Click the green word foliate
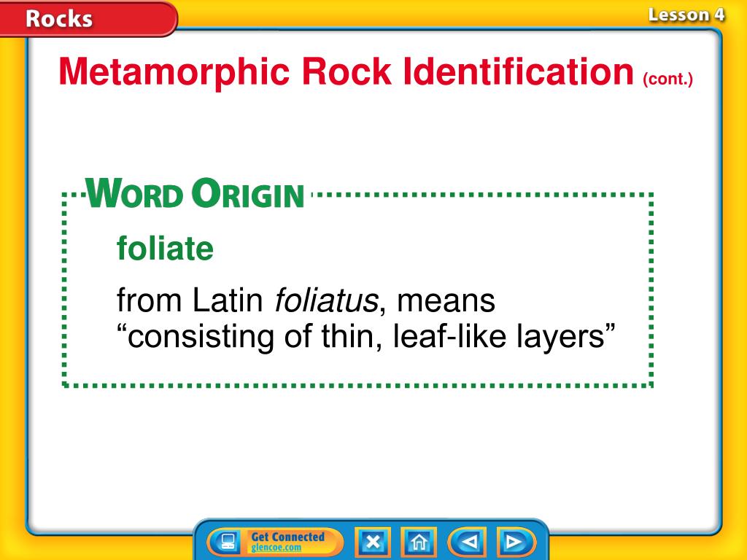 click(165, 248)
